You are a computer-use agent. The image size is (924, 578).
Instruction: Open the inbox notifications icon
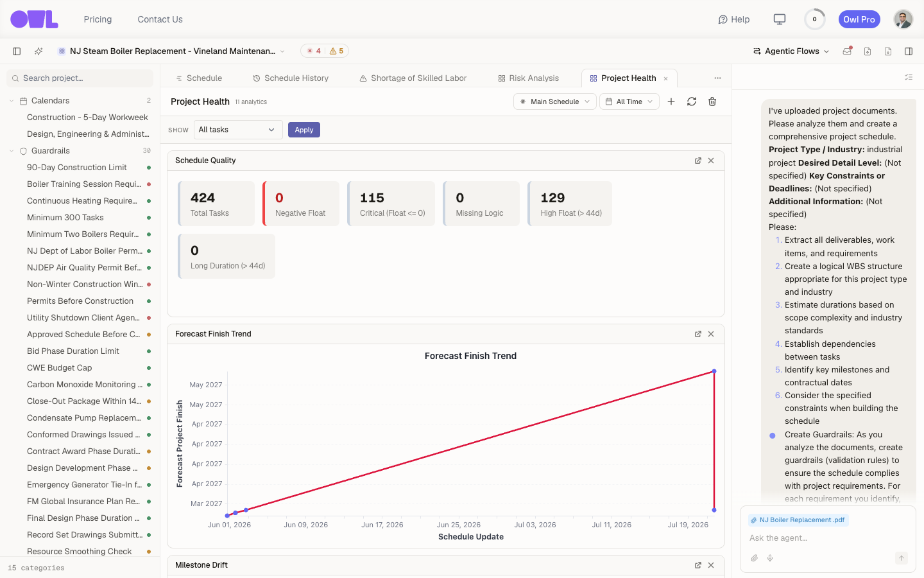point(847,51)
